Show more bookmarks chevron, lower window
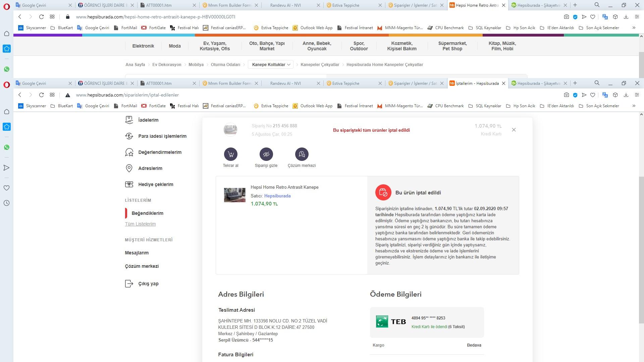644x362 pixels. tap(634, 106)
